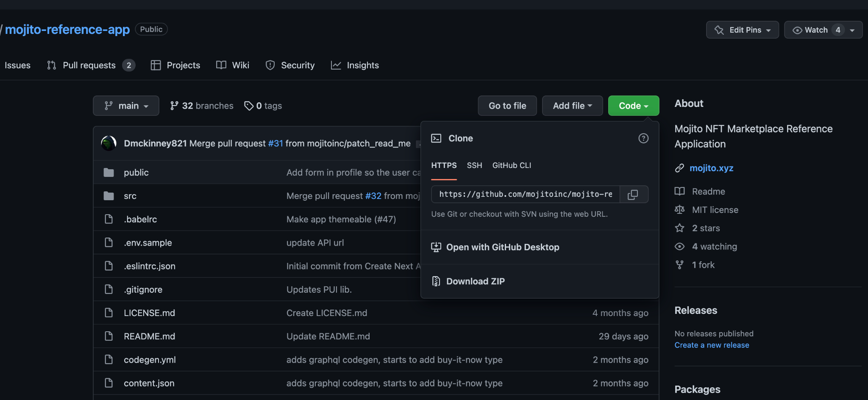Click the clone URL text field
This screenshot has width=868, height=400.
(526, 194)
